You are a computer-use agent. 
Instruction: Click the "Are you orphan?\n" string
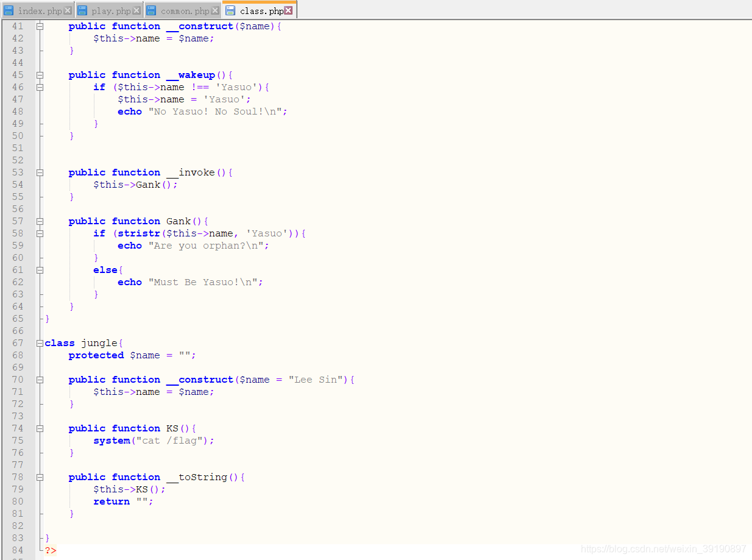point(206,246)
